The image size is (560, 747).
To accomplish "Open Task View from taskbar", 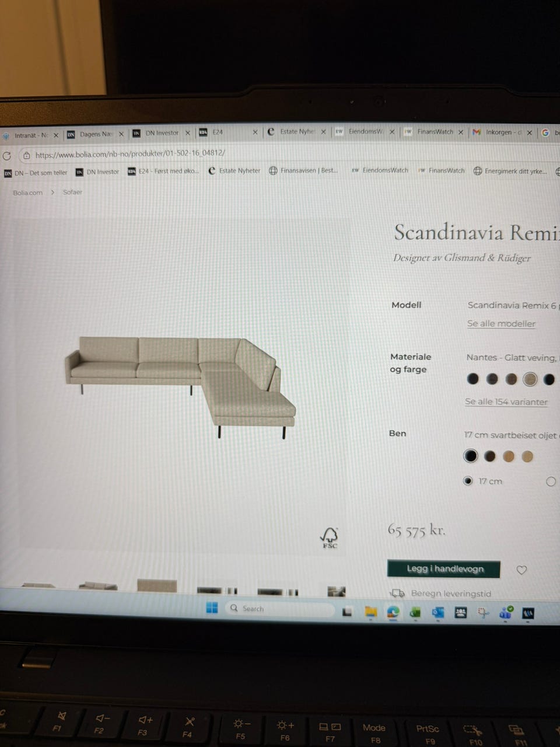I will 347,612.
